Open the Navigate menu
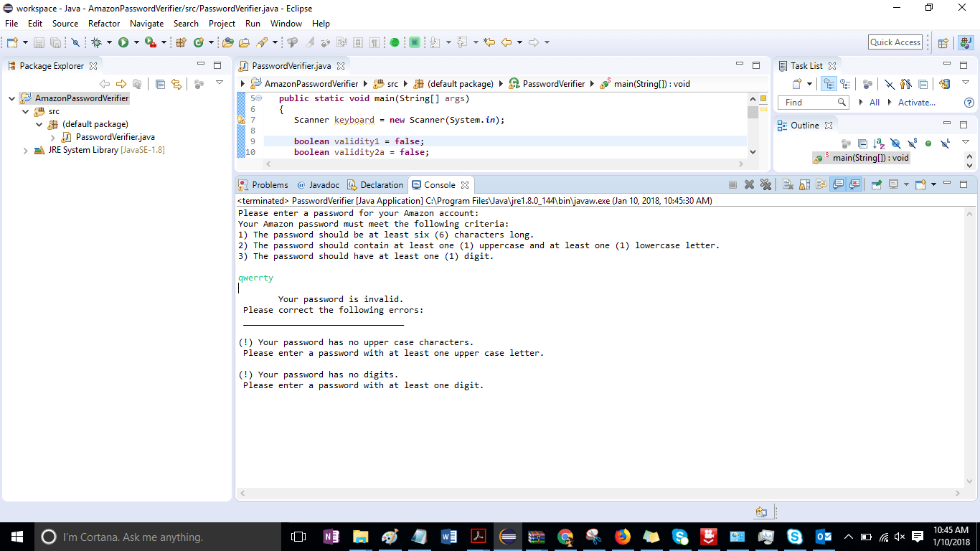The width and height of the screenshot is (980, 551). [x=147, y=24]
